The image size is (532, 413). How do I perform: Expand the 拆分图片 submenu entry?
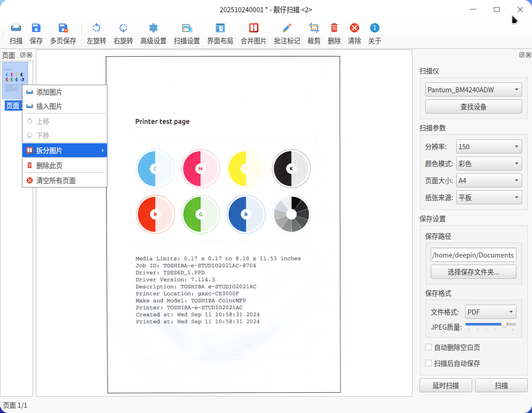(x=65, y=150)
